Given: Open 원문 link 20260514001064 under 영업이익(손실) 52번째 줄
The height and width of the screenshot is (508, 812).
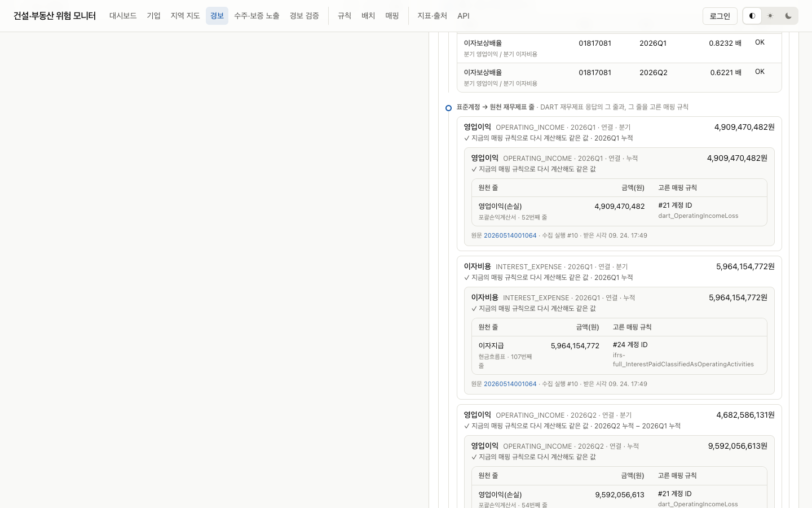Looking at the screenshot, I should (510, 235).
